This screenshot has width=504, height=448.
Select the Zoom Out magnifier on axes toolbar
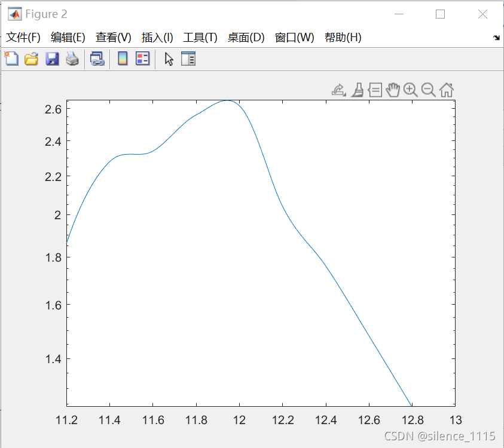[x=428, y=90]
